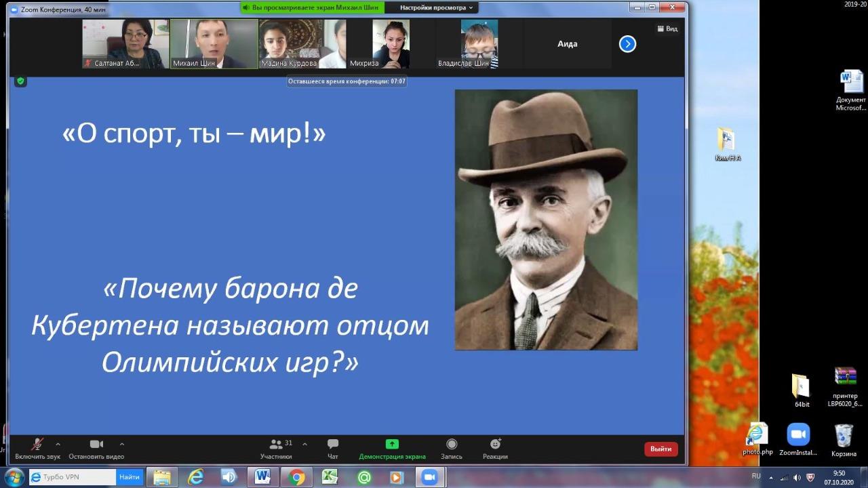The image size is (868, 488).
Task: Expand video options arrow beside camera
Action: click(122, 445)
